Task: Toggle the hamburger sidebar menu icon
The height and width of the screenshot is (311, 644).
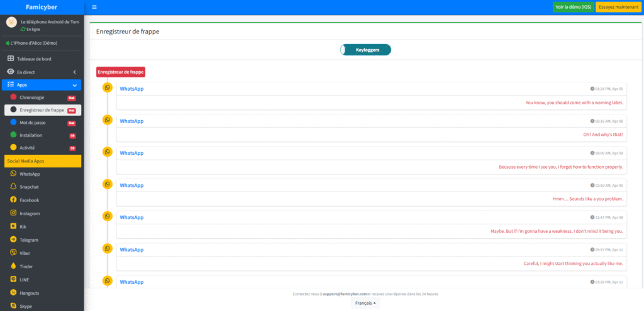Action: (94, 7)
